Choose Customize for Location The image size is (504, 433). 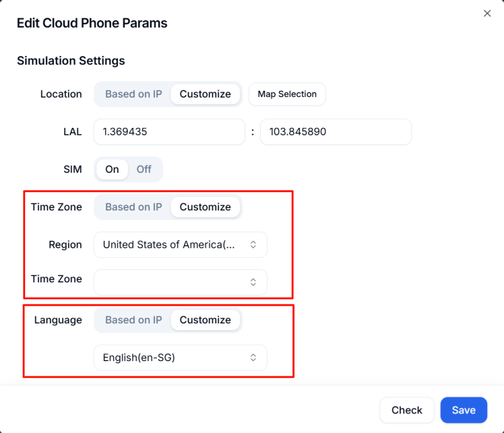click(x=205, y=94)
